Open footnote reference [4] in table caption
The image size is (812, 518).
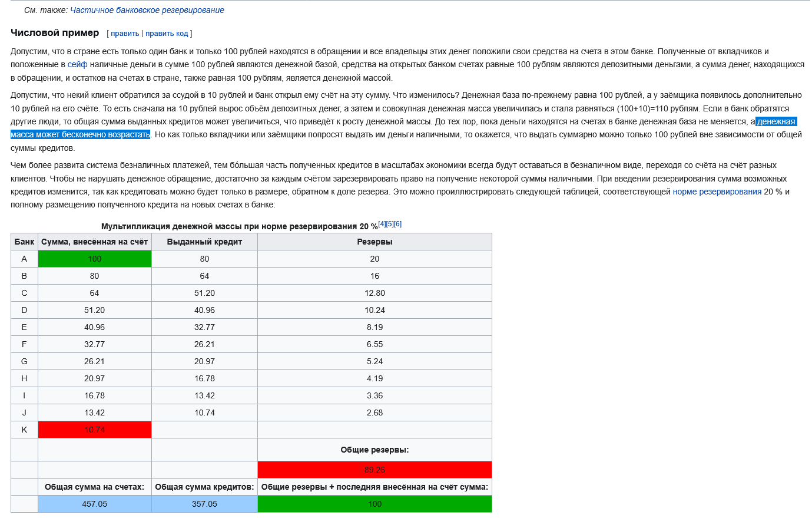(x=382, y=224)
